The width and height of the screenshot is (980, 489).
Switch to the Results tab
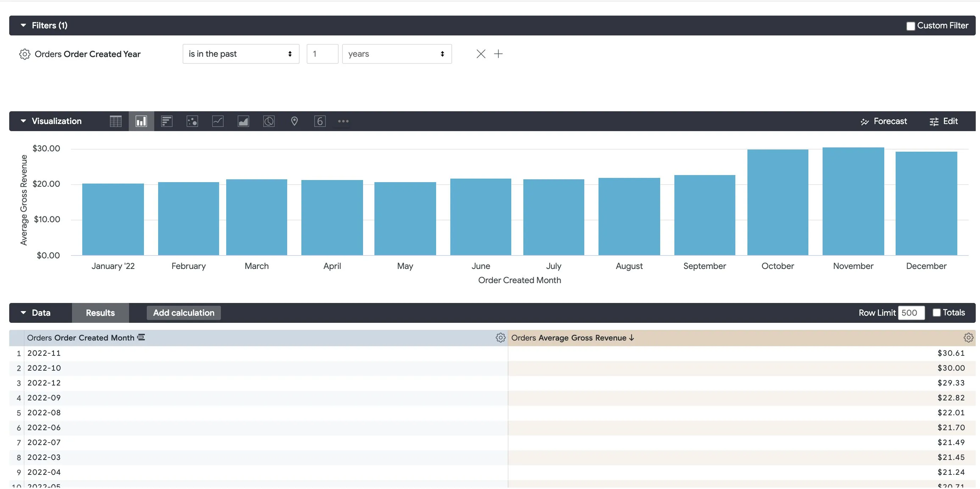[x=100, y=313]
